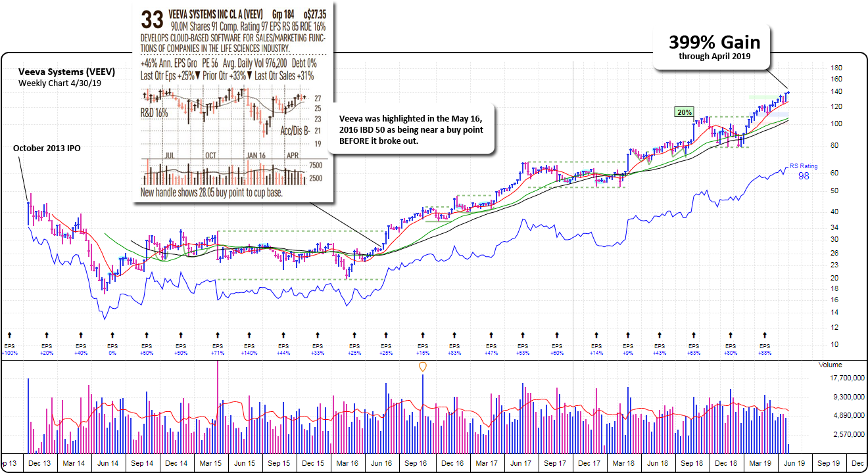This screenshot has height=473, width=868.
Task: Click the Volume axis heading
Action: coord(830,365)
